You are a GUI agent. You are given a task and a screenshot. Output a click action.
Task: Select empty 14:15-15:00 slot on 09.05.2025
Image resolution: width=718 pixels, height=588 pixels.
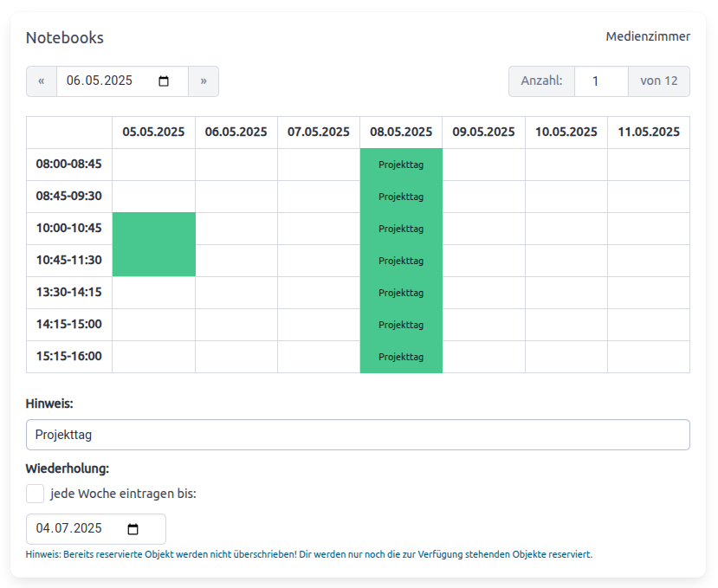tap(483, 325)
